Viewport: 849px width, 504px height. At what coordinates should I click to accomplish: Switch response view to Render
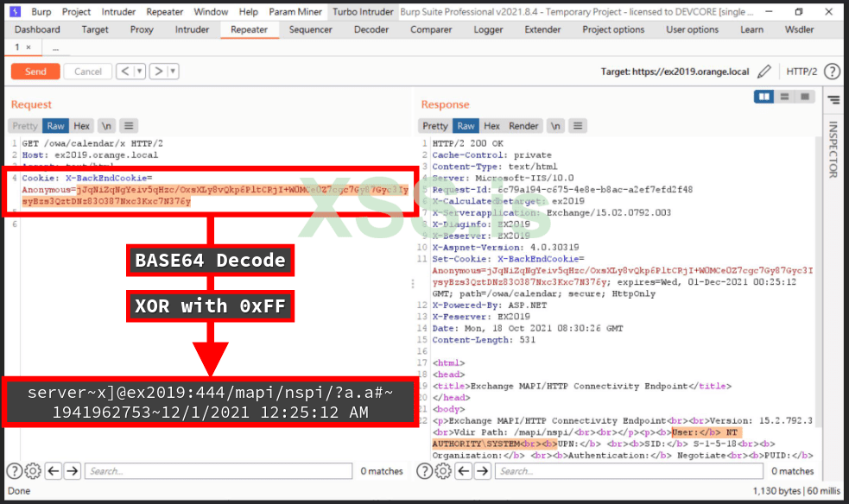tap(523, 126)
